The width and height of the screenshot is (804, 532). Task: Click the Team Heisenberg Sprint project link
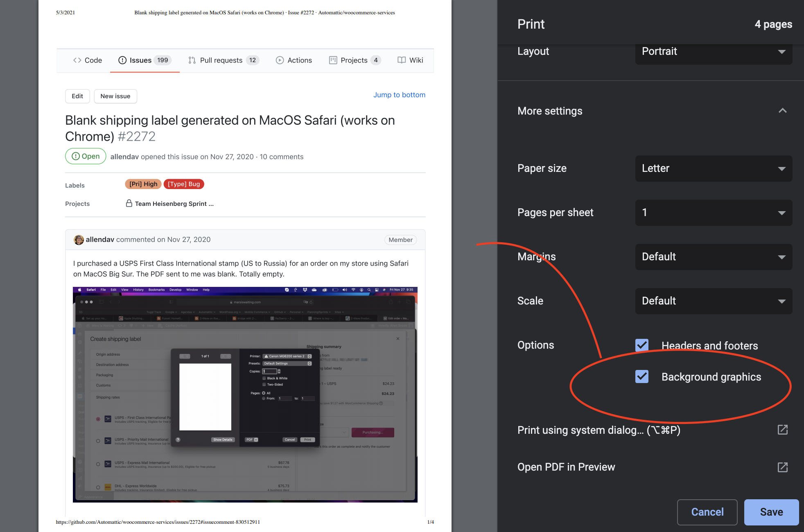click(174, 204)
